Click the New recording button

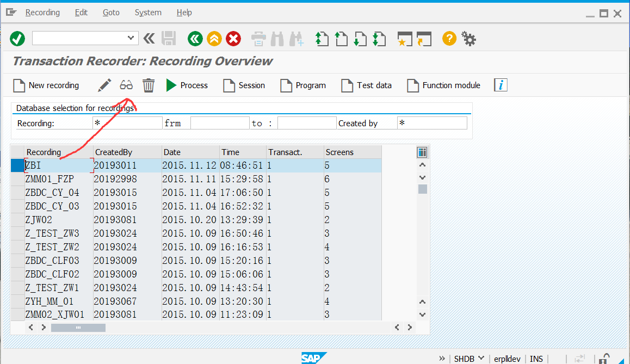click(46, 85)
